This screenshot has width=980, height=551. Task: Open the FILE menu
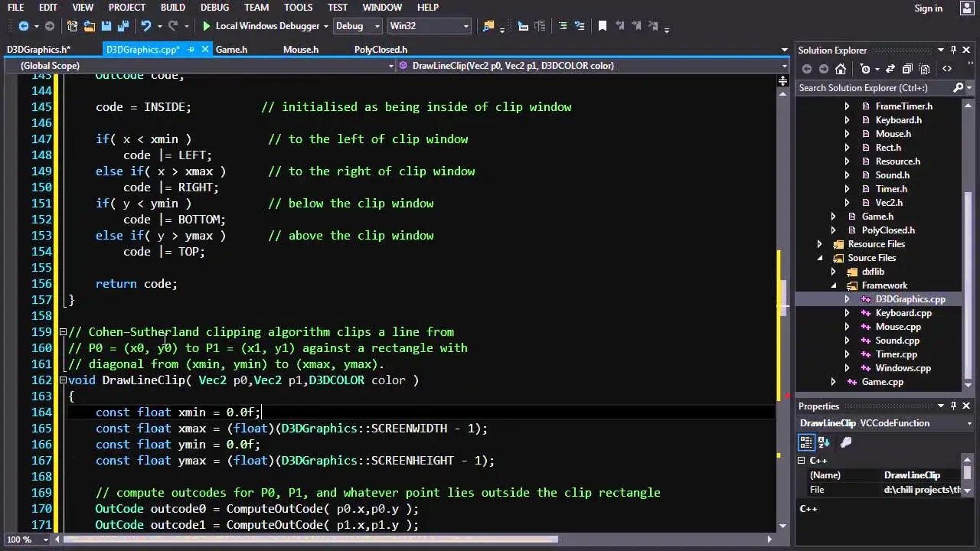pos(15,7)
